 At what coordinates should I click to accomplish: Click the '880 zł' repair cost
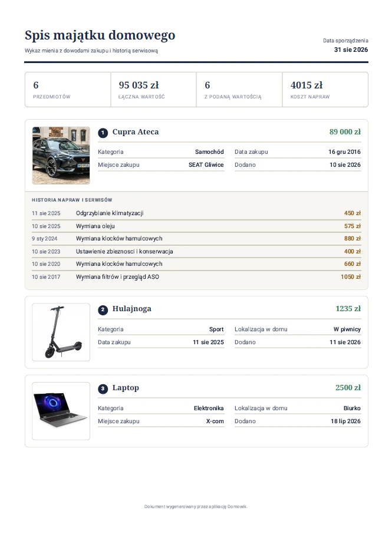352,238
